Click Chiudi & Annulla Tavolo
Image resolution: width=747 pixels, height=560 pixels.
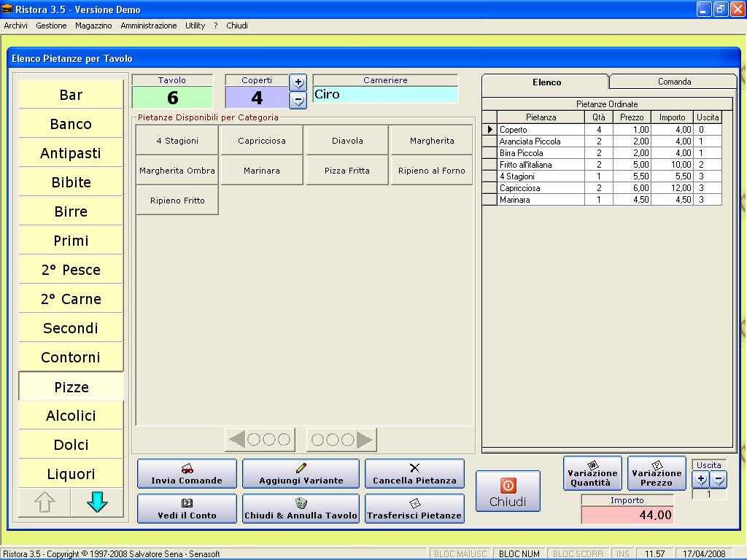(x=301, y=508)
